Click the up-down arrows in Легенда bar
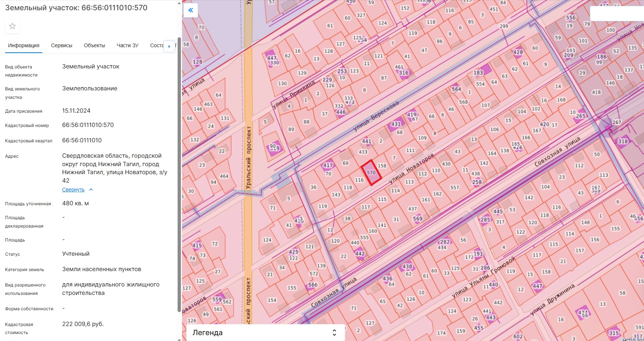This screenshot has width=644, height=341. [x=334, y=333]
